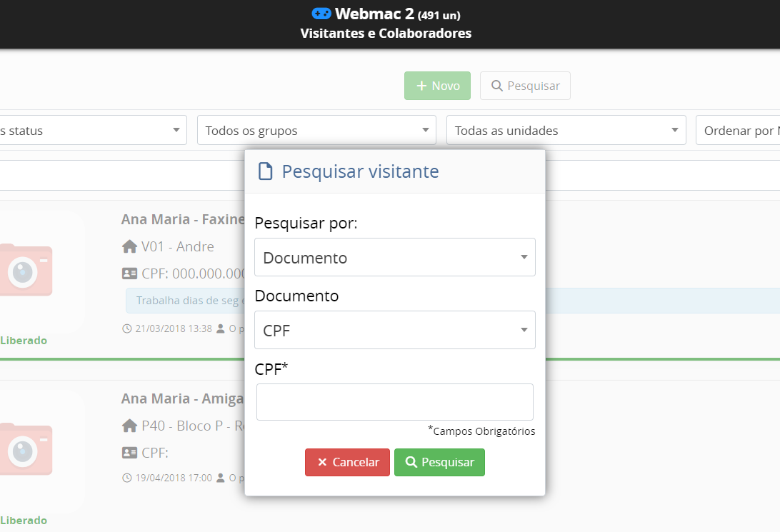The width and height of the screenshot is (780, 532).
Task: Click the house icon next to P40 - Bloco P
Action: [x=129, y=426]
